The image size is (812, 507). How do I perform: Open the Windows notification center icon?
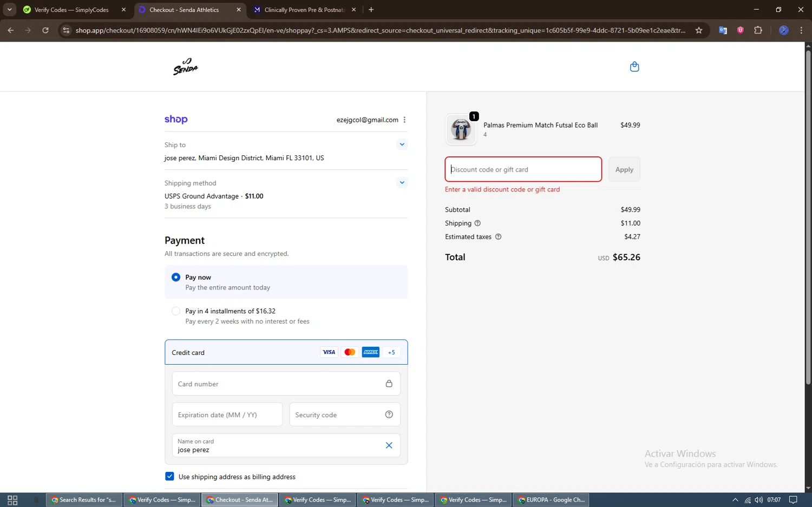(x=793, y=500)
